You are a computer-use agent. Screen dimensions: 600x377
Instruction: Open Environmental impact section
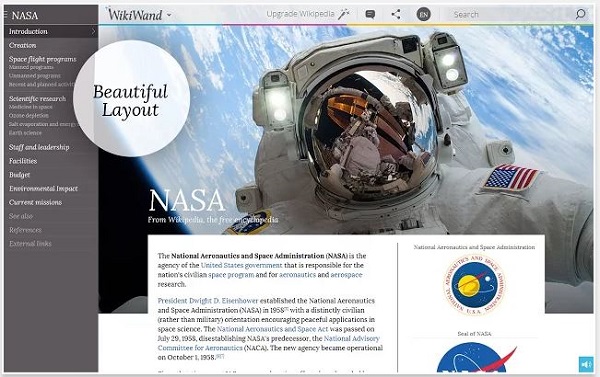(43, 189)
